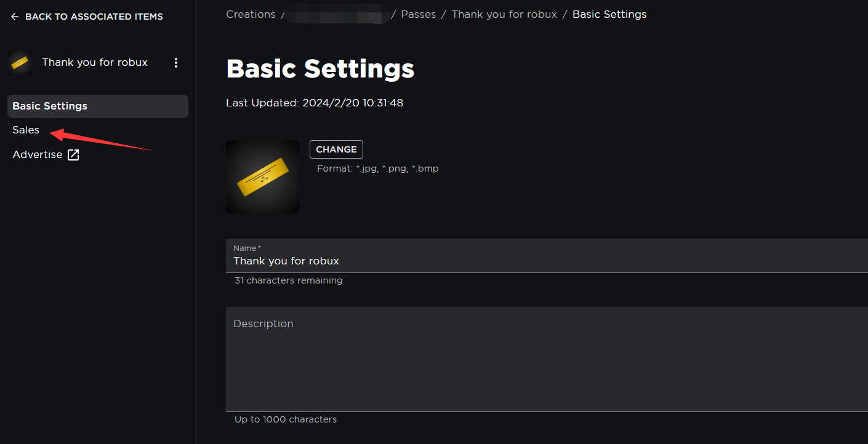Click the Basic Settings breadcrumb item
This screenshot has height=444, width=868.
pos(609,14)
